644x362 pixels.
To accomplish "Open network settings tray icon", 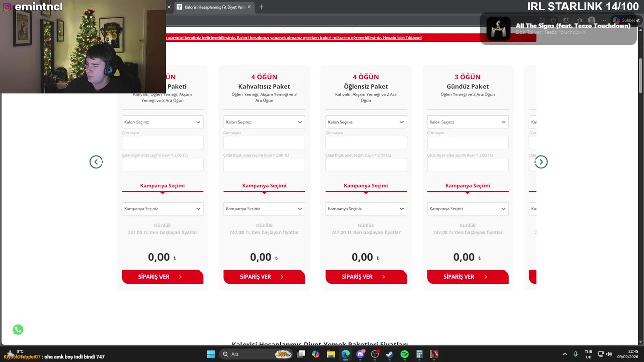I will click(x=601, y=354).
